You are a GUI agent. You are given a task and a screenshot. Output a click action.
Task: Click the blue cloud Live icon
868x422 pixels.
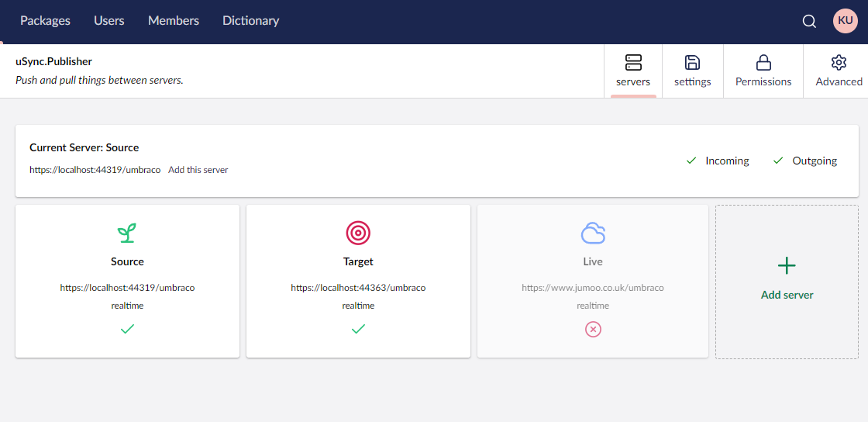[593, 233]
